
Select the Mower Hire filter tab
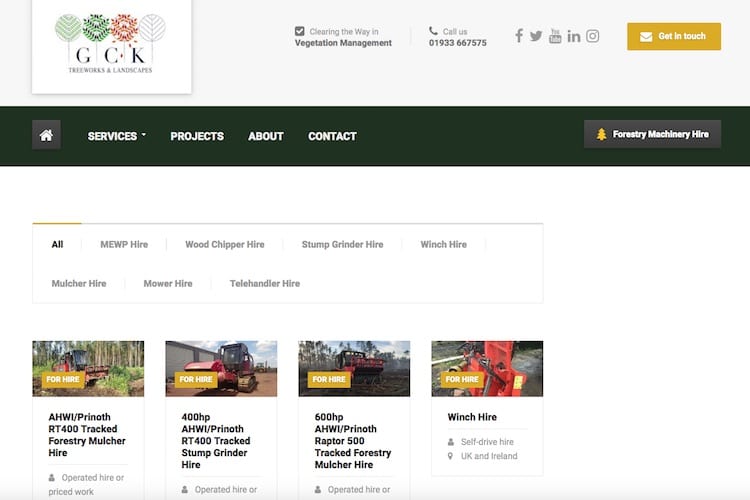pos(168,283)
